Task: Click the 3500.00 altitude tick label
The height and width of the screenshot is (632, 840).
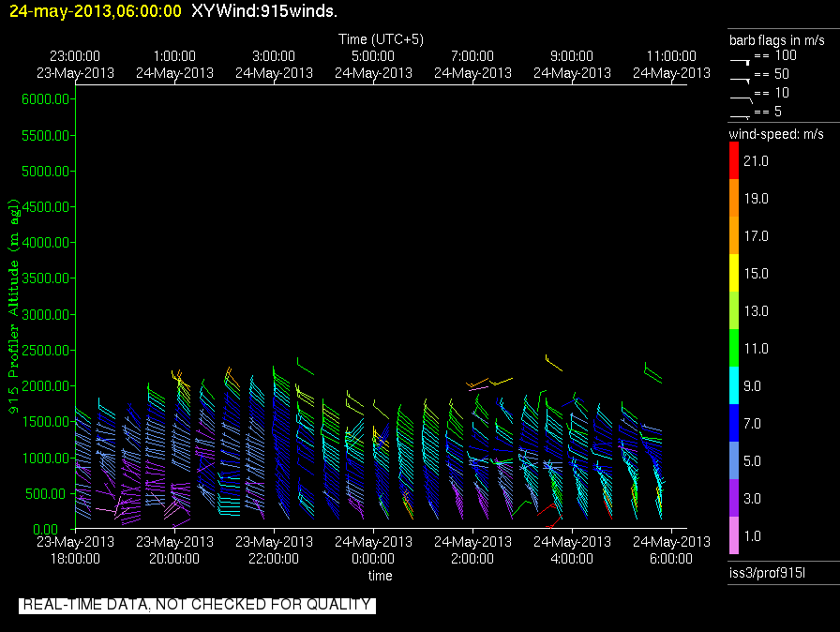Action: [x=46, y=278]
